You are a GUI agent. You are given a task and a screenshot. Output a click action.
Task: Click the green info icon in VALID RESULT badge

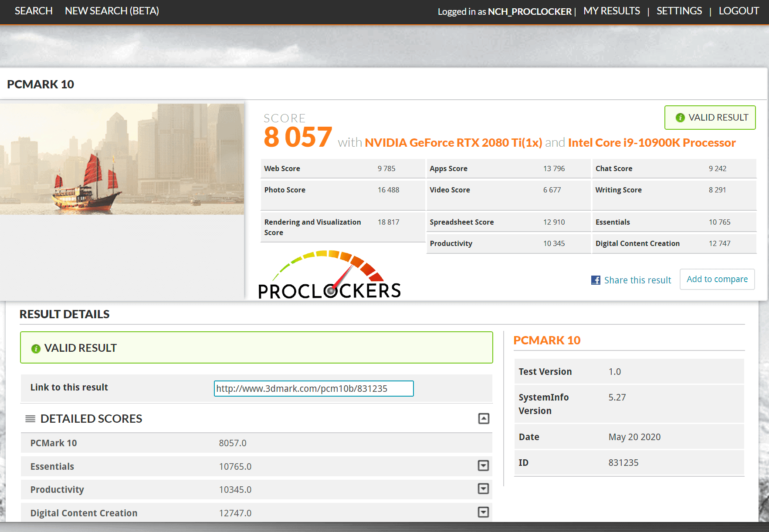pyautogui.click(x=680, y=118)
